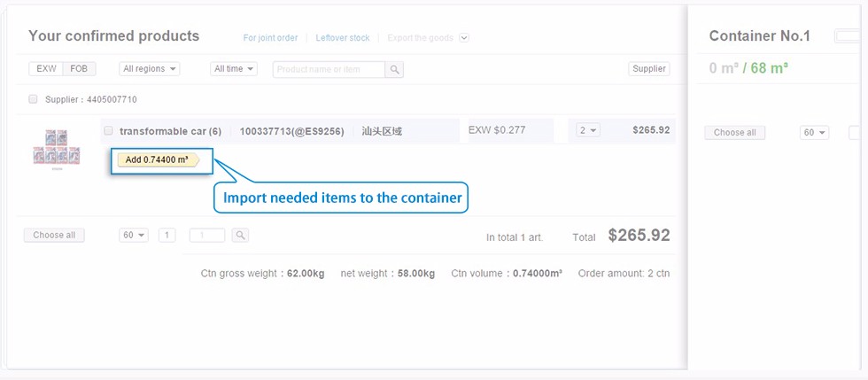Viewport: 868px width, 380px height.
Task: Open the For joint order tab
Action: click(271, 38)
